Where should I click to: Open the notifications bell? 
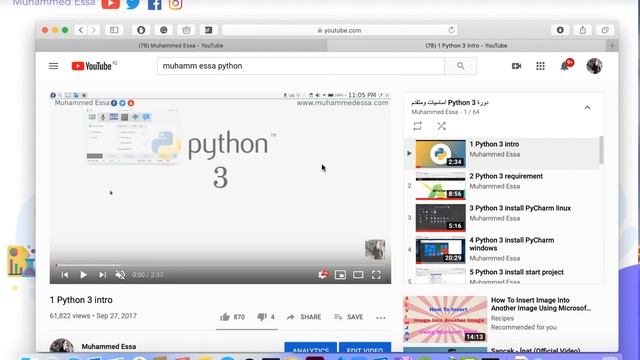click(564, 66)
